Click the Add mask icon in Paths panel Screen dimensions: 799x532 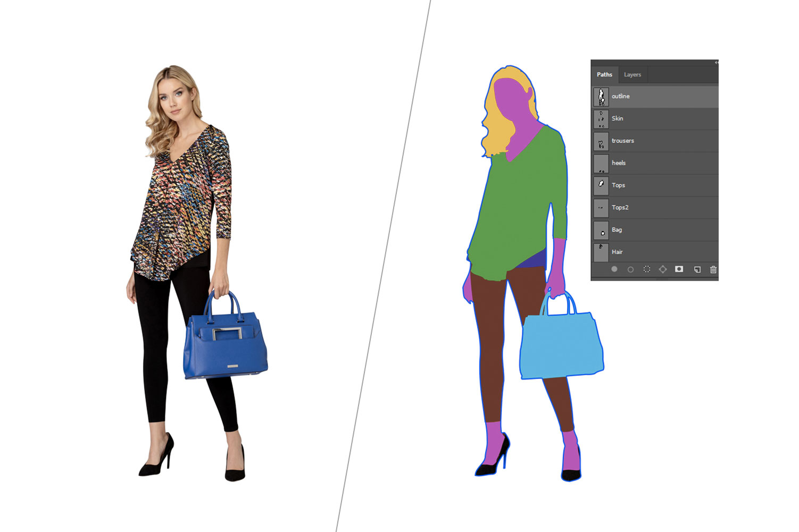pyautogui.click(x=679, y=269)
